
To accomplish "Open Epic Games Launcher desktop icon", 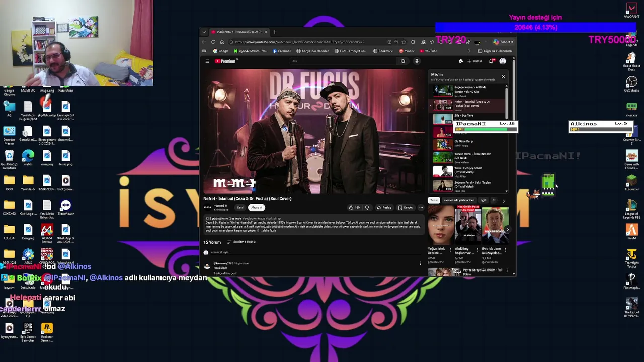I will pos(28,333).
